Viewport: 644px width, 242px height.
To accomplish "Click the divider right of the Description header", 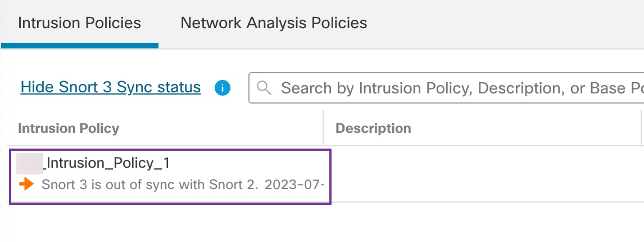I will coord(641,128).
